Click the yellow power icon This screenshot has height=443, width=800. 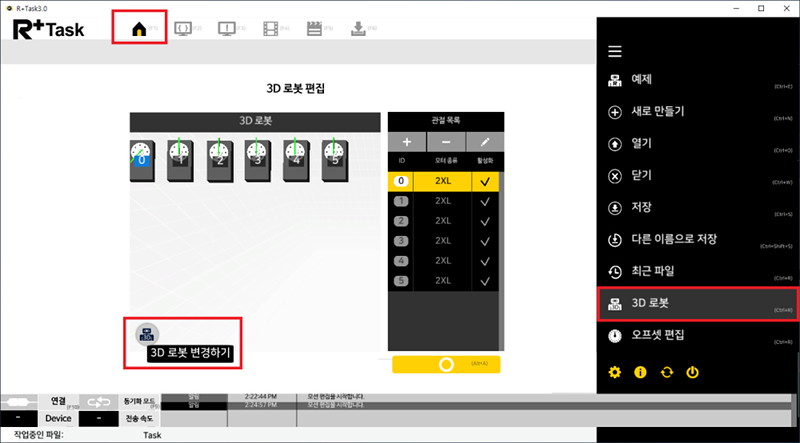[691, 372]
